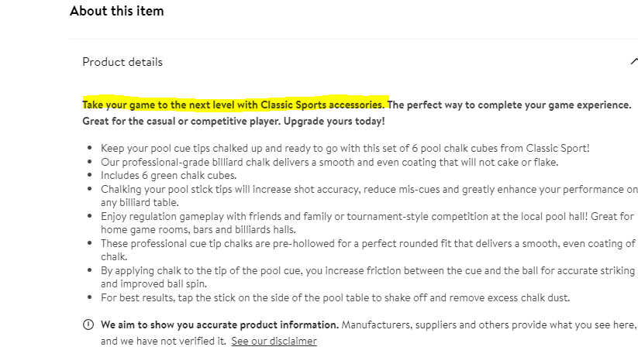Click the bullet about increasing shot accuracy

tap(369, 196)
